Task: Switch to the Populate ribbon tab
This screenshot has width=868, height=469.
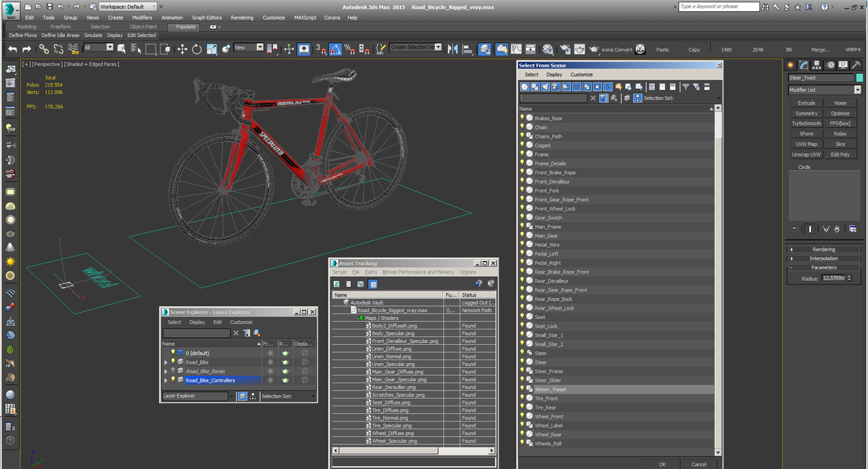Action: tap(186, 26)
